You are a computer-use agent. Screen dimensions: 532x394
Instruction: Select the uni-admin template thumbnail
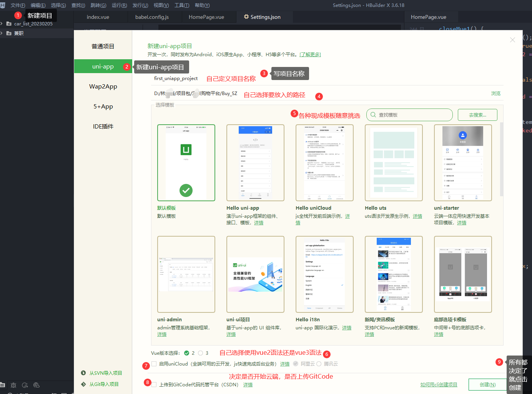click(186, 274)
